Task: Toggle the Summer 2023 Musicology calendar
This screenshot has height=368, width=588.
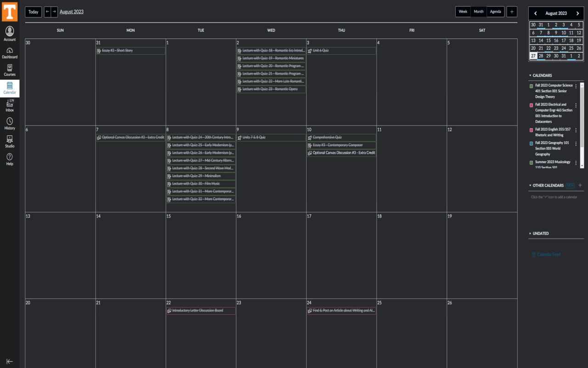Action: click(531, 162)
